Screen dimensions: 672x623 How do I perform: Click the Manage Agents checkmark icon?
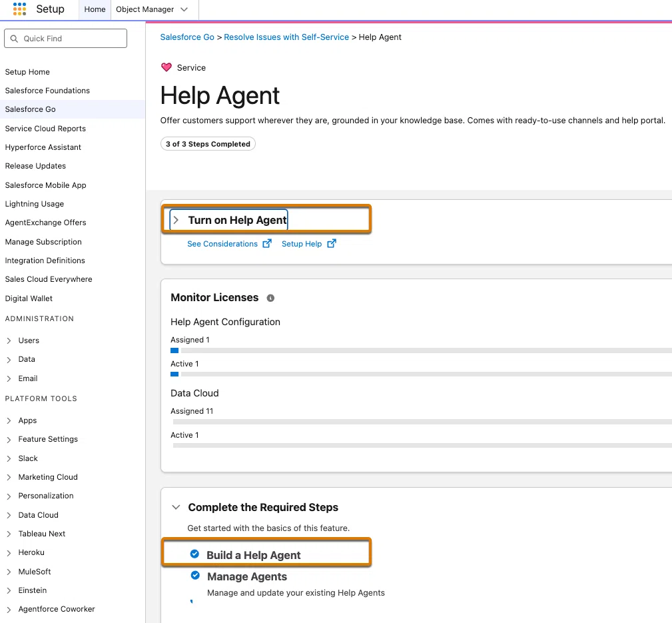[195, 575]
